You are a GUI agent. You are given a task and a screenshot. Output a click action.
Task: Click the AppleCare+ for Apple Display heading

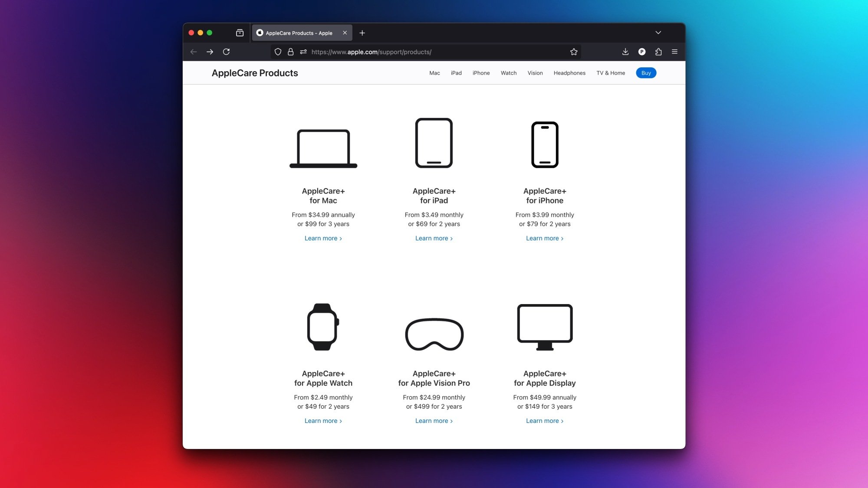point(545,378)
